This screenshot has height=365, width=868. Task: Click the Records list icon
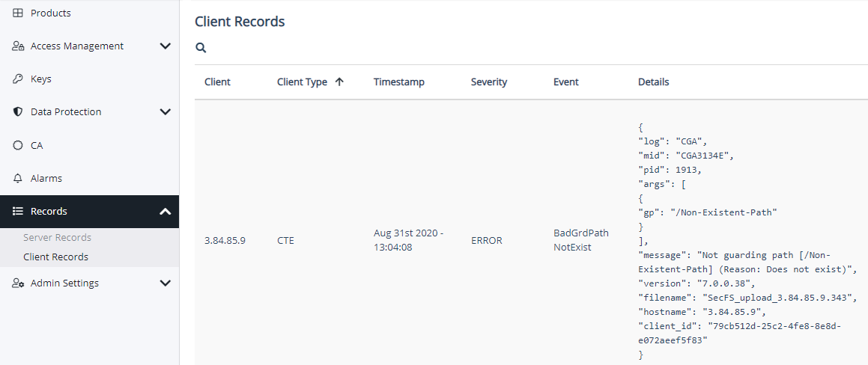pos(18,212)
